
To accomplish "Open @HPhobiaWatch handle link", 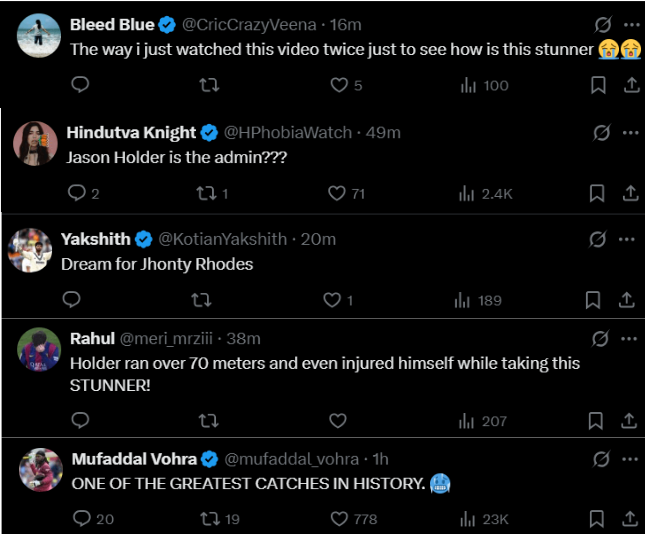I will coord(288,132).
